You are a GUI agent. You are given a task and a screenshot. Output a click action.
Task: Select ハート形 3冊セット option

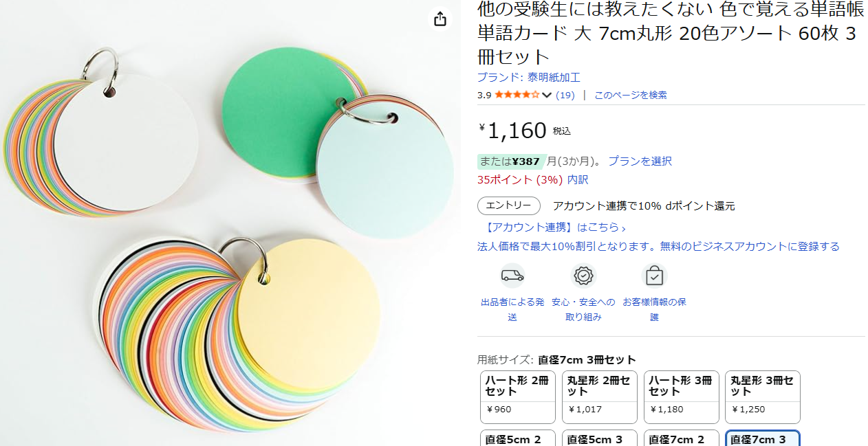tap(682, 397)
